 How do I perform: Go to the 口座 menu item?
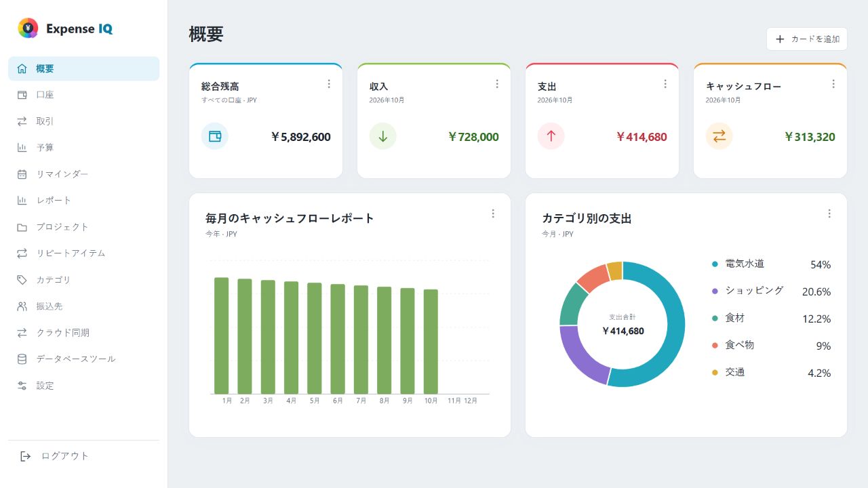coord(84,95)
